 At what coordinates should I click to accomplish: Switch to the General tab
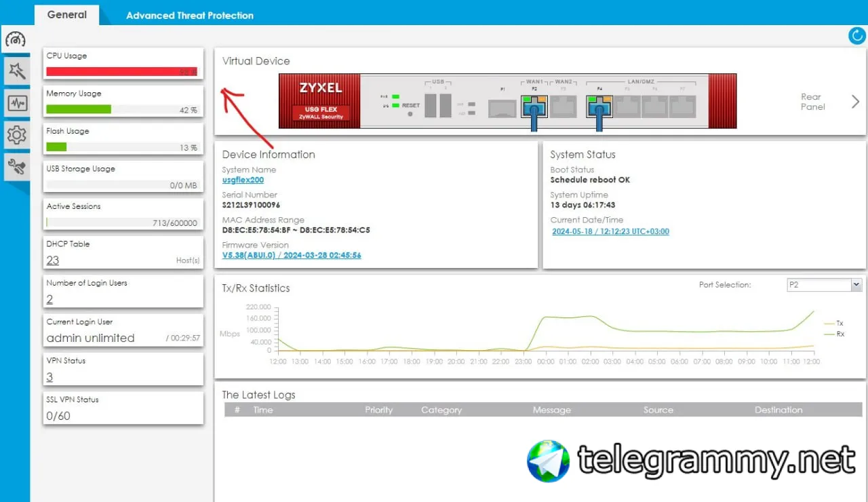pyautogui.click(x=67, y=15)
